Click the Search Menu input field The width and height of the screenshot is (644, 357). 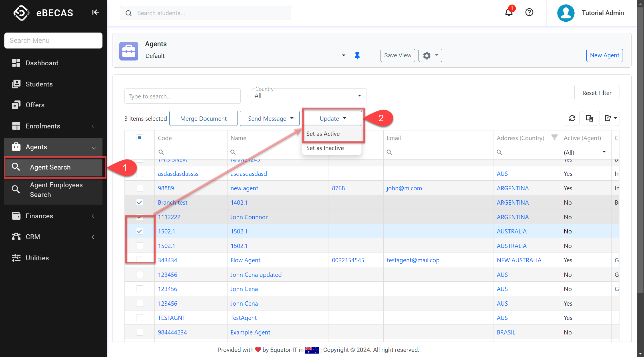53,41
